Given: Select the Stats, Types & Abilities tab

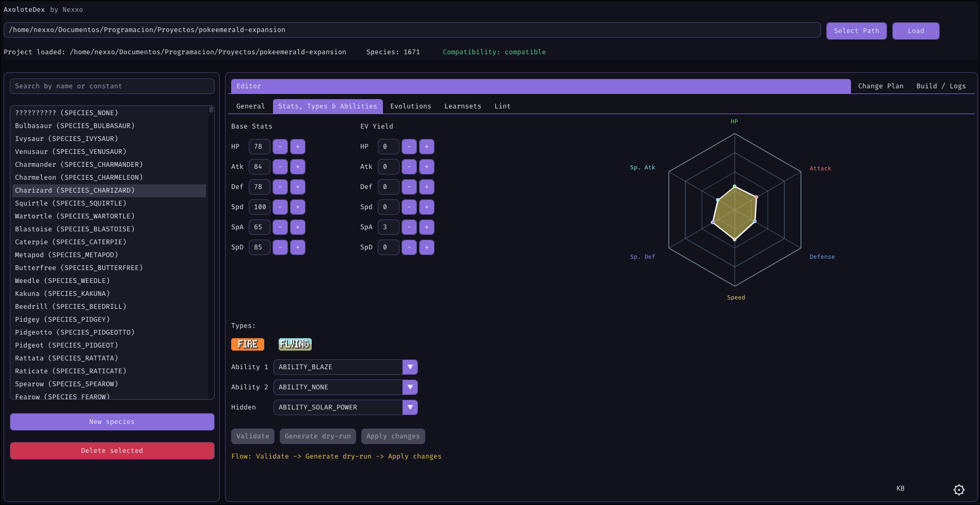Looking at the screenshot, I should pos(328,106).
